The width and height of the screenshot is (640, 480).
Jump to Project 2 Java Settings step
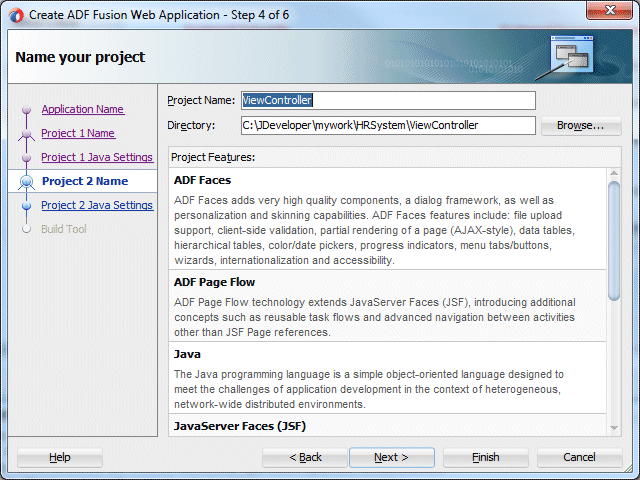(97, 205)
